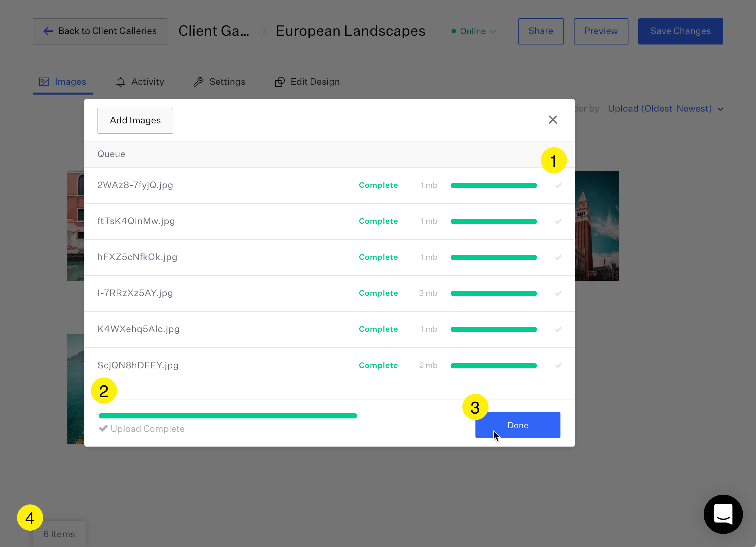Viewport: 756px width, 547px height.
Task: Click the Add Images button
Action: pyautogui.click(x=135, y=120)
